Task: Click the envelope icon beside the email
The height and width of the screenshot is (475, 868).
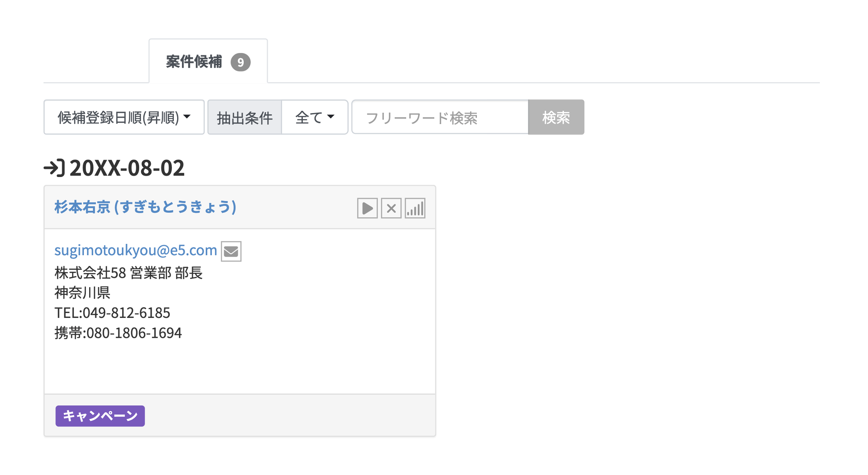Action: [231, 251]
